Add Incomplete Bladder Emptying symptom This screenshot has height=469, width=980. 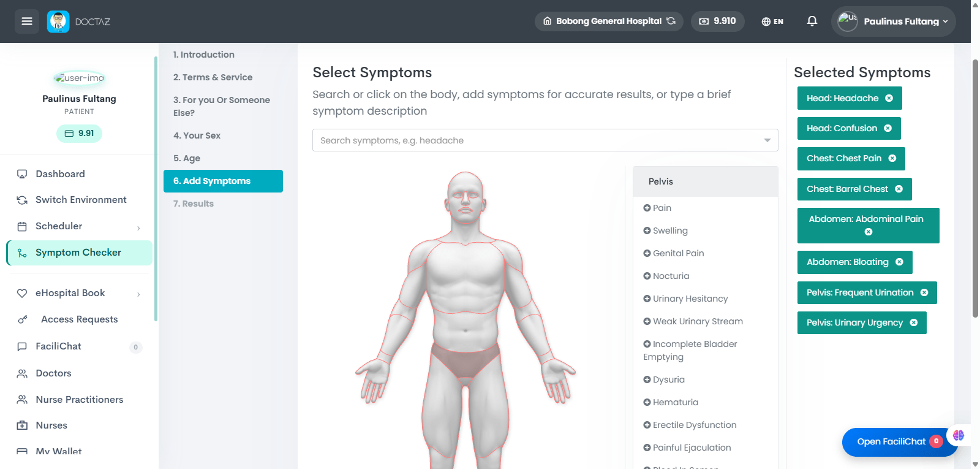[690, 350]
